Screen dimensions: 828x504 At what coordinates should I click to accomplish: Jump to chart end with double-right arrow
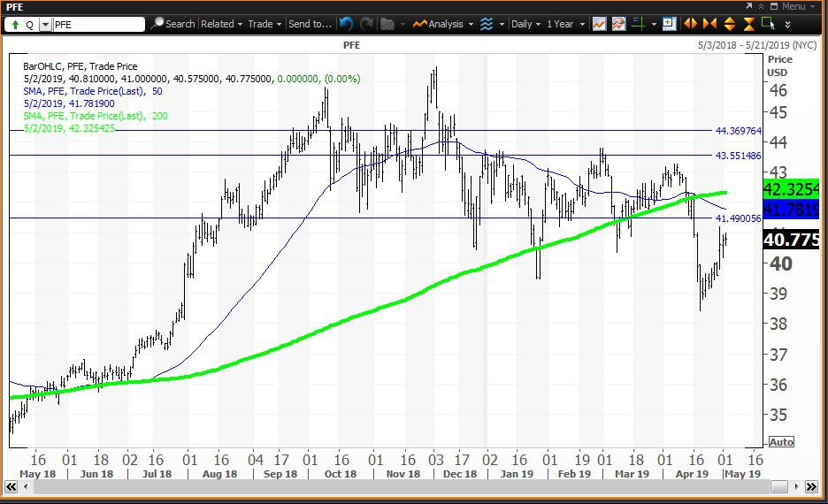[x=811, y=486]
